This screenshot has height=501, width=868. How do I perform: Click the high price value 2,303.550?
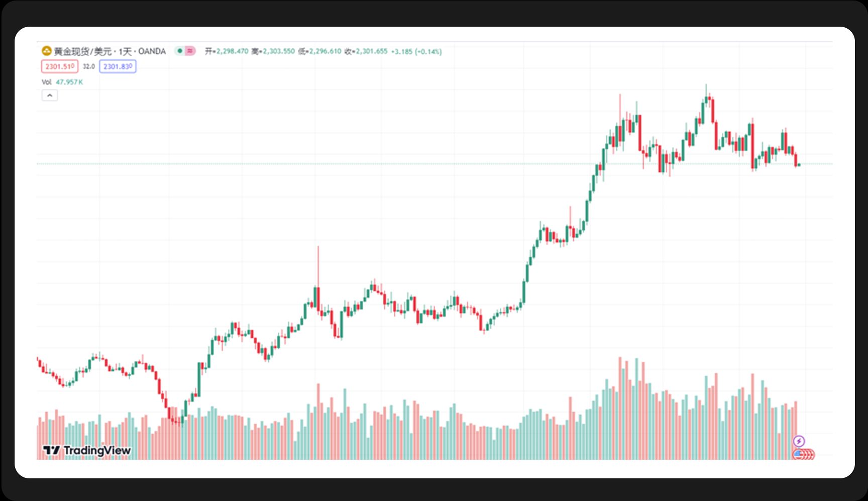[279, 51]
